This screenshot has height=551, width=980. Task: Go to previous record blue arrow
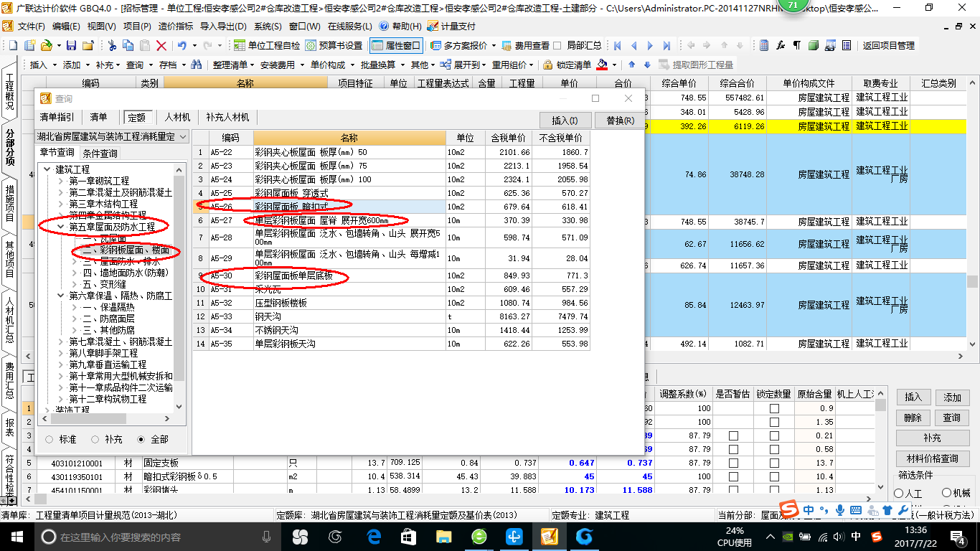click(x=634, y=45)
